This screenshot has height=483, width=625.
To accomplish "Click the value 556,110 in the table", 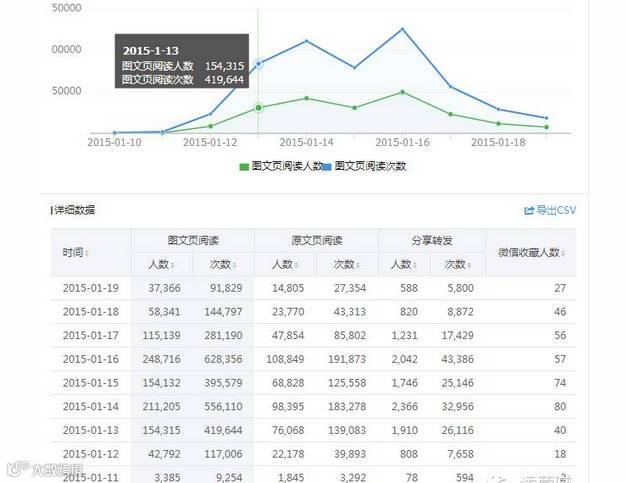I will click(x=223, y=406).
